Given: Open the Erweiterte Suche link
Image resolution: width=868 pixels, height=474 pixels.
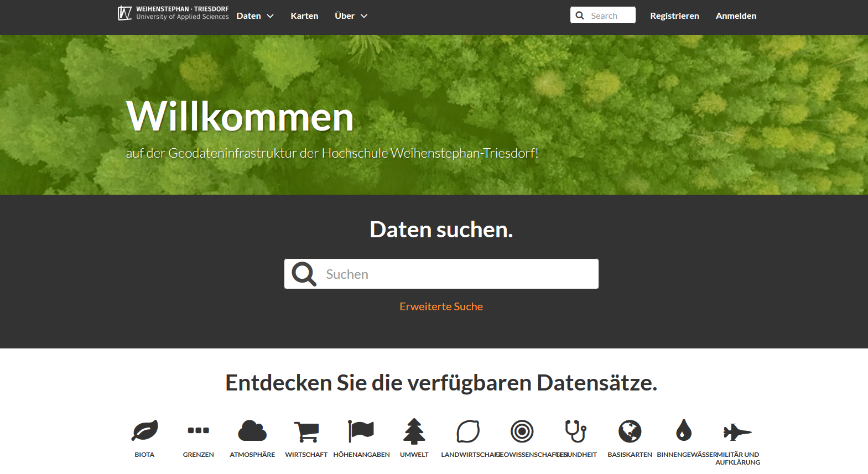Looking at the screenshot, I should pos(441,306).
